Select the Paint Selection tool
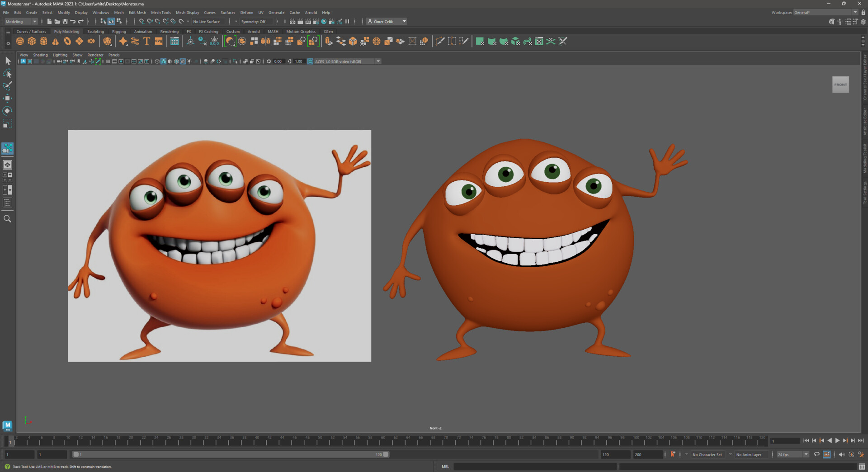 pyautogui.click(x=8, y=86)
